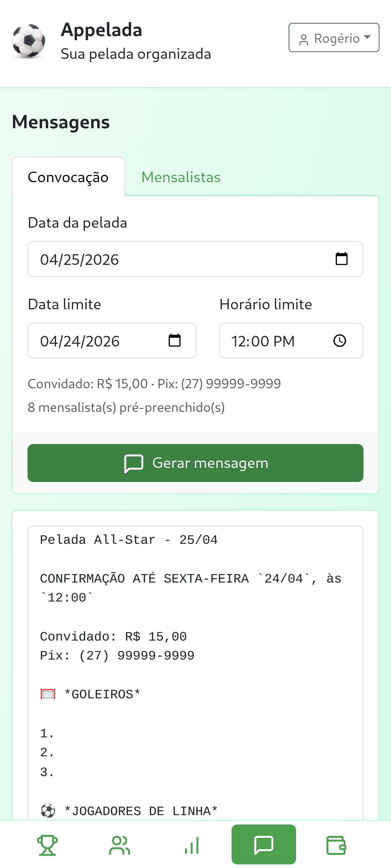Viewport: 391px width, 868px height.
Task: Open the players group icon in bottom navigation
Action: tap(120, 845)
